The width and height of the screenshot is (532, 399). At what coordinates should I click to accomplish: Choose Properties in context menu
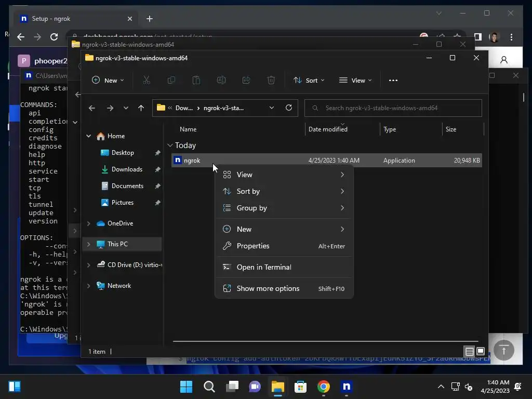click(x=284, y=246)
